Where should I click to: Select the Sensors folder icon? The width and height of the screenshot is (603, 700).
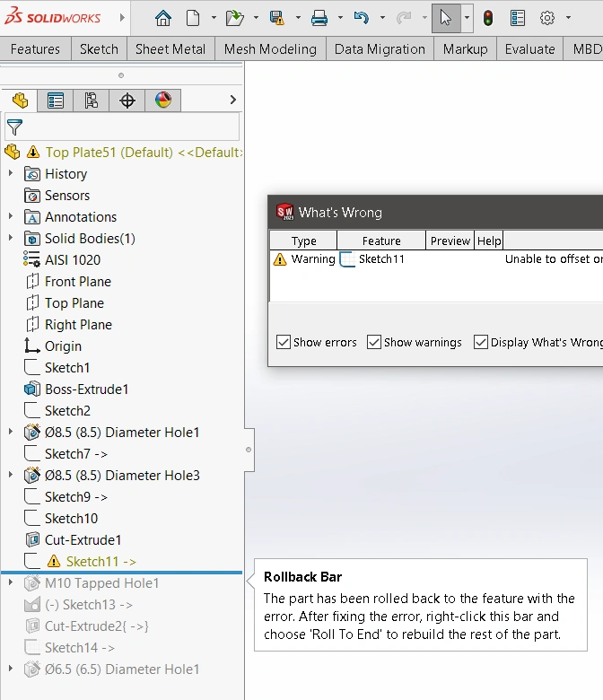pyautogui.click(x=32, y=196)
